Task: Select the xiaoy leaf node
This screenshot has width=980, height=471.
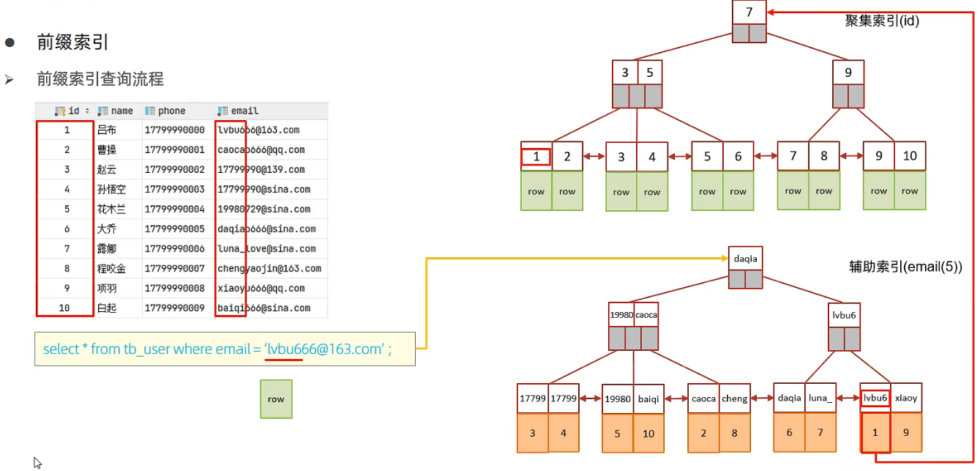Action: 906,398
